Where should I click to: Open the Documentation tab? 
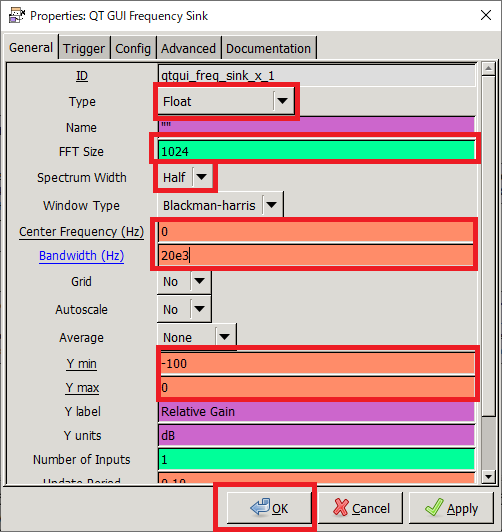point(269,49)
